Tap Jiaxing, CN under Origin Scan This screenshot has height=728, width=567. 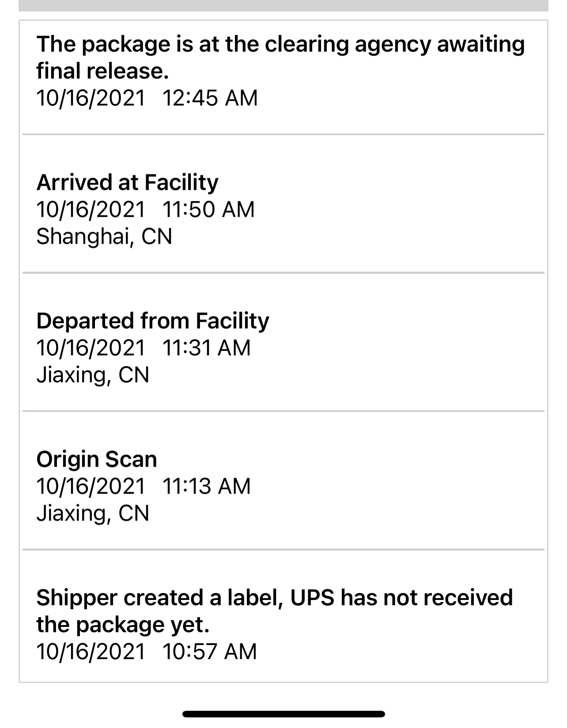(x=93, y=513)
